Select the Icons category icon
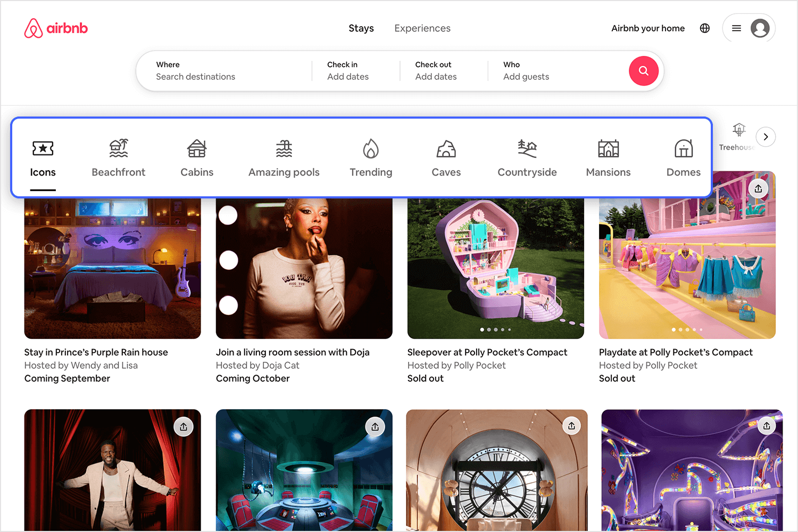Image resolution: width=798 pixels, height=532 pixels. 43,148
